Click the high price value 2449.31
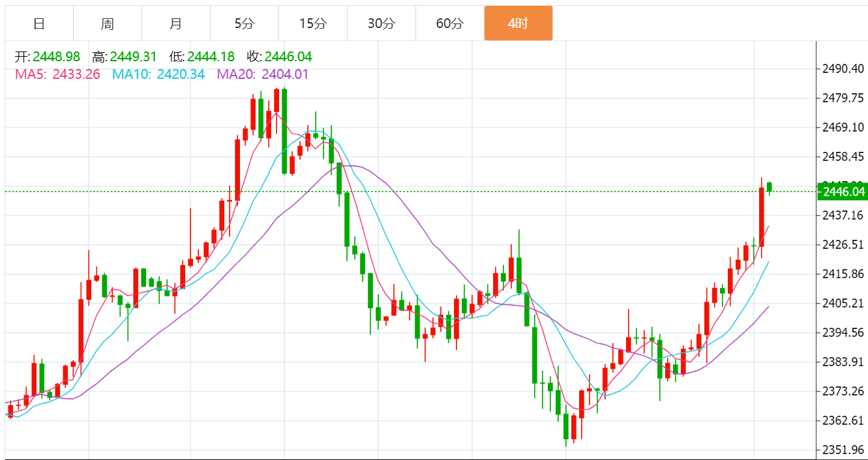The image size is (868, 460). click(133, 57)
